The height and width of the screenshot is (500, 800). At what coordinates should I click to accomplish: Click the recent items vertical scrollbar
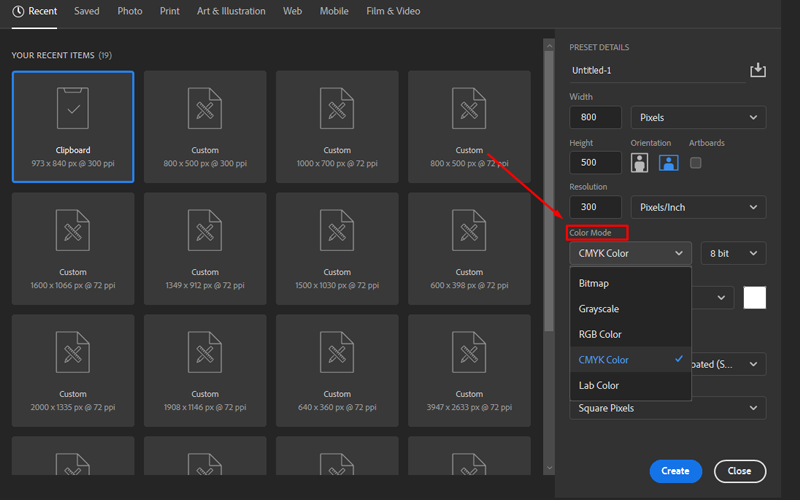[549, 191]
